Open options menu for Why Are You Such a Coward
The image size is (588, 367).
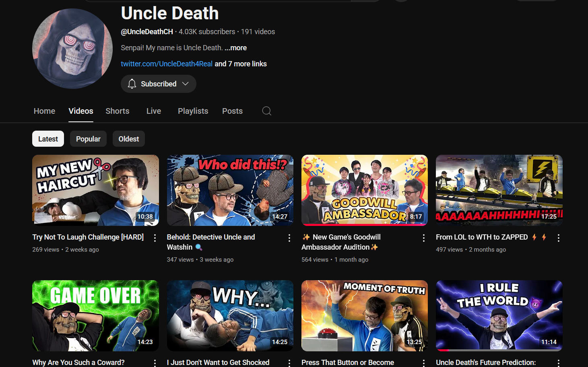coord(155,363)
